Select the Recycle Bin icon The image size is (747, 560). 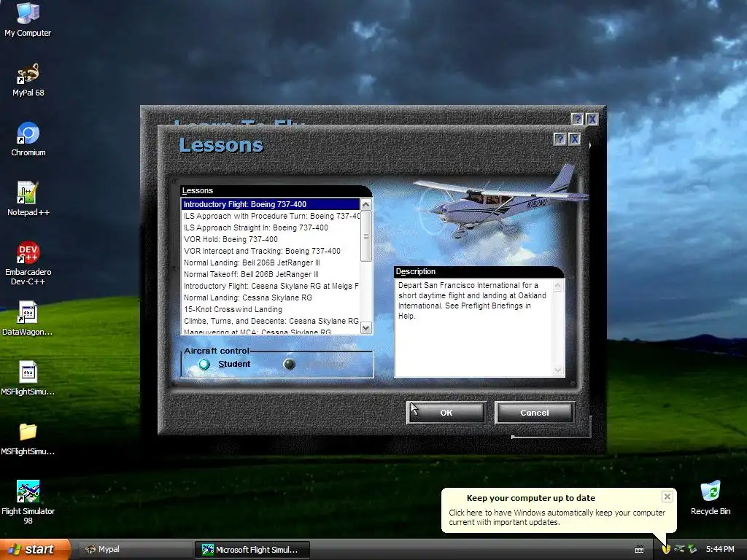[711, 498]
